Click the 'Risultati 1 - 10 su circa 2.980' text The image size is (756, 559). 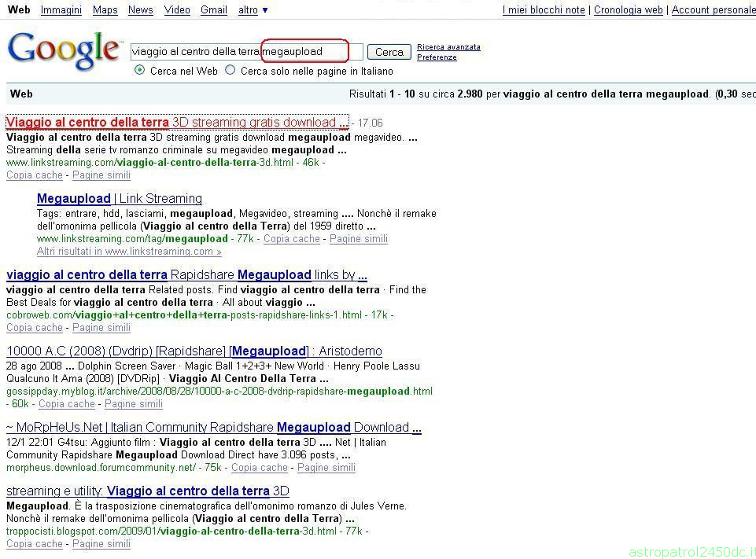tap(415, 94)
